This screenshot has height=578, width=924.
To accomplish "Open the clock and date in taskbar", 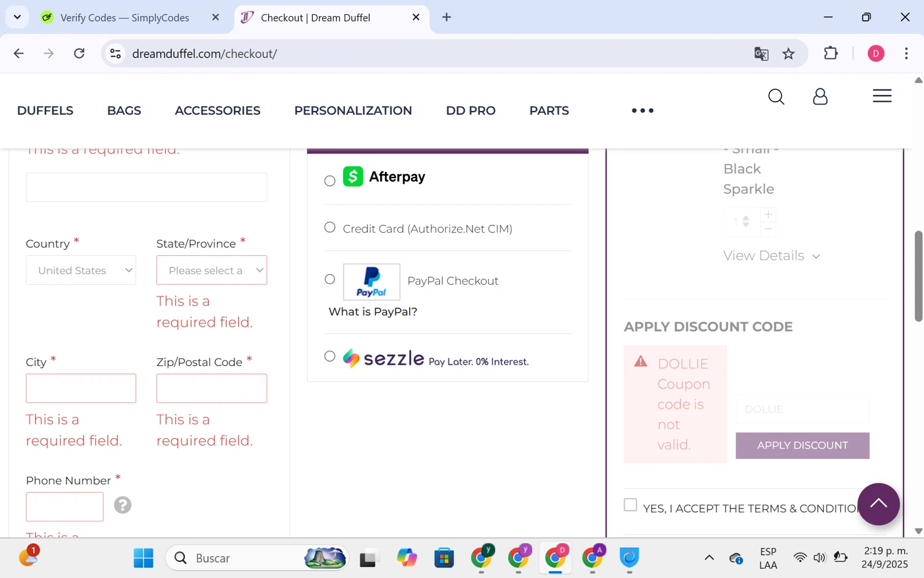I will [x=885, y=558].
